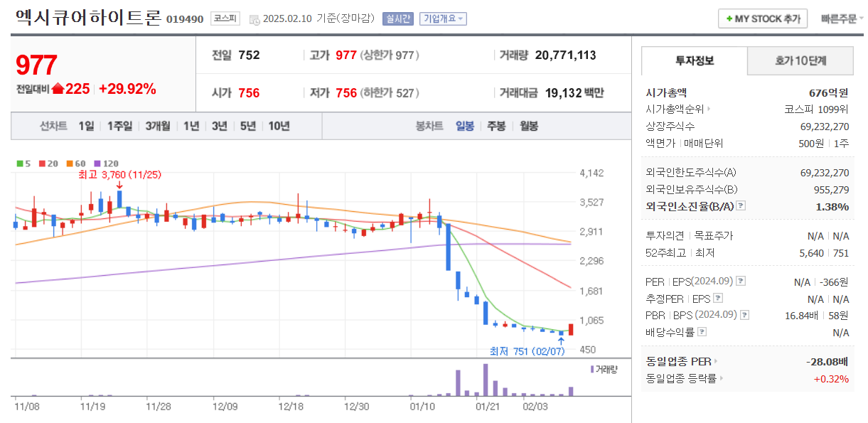Click the 외국인소진율 value 1.38%

click(832, 206)
